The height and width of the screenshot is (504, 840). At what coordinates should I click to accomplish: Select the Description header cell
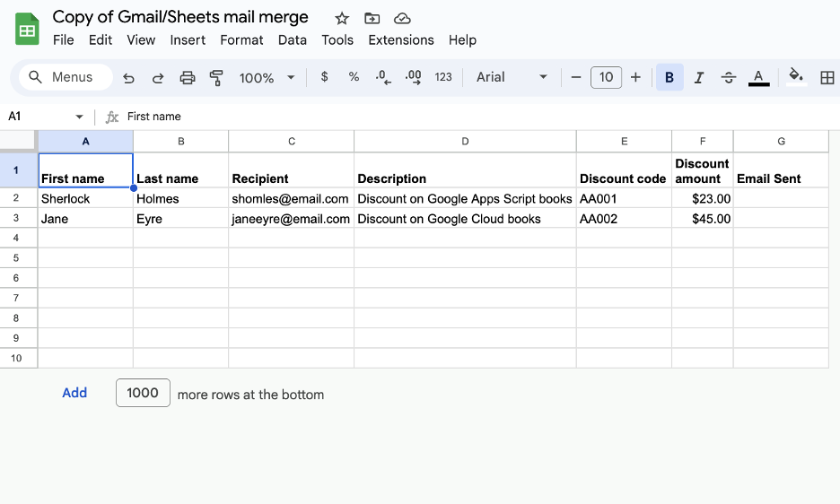(x=465, y=170)
